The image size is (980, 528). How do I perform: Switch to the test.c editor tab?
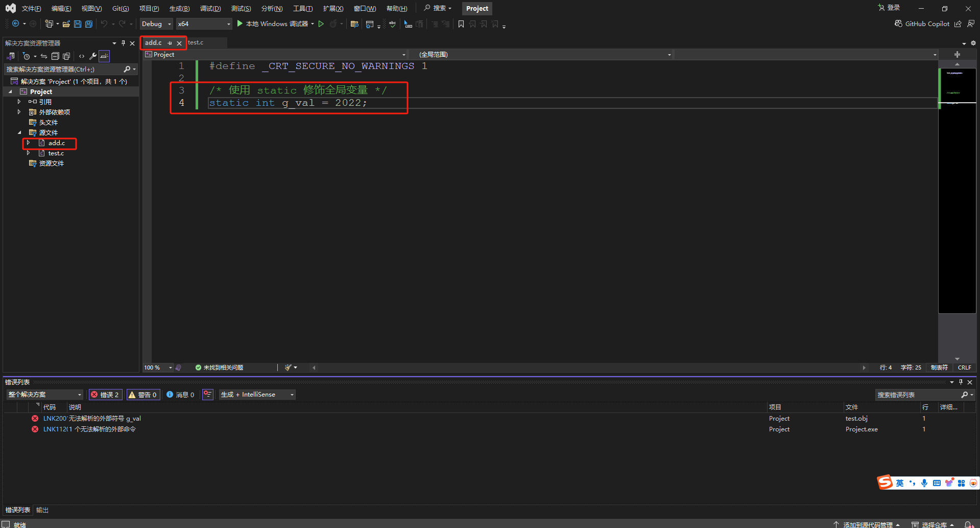196,43
